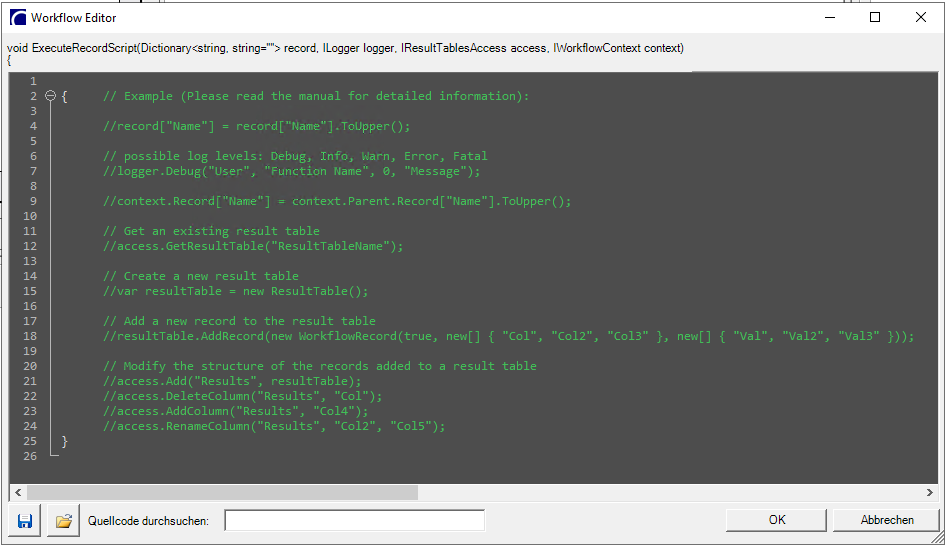
Task: Click the horizontal scrollbar right arrow
Action: [929, 493]
